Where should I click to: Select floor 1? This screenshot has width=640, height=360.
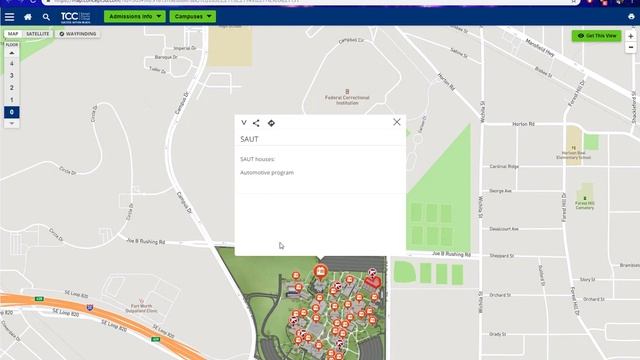[11, 100]
